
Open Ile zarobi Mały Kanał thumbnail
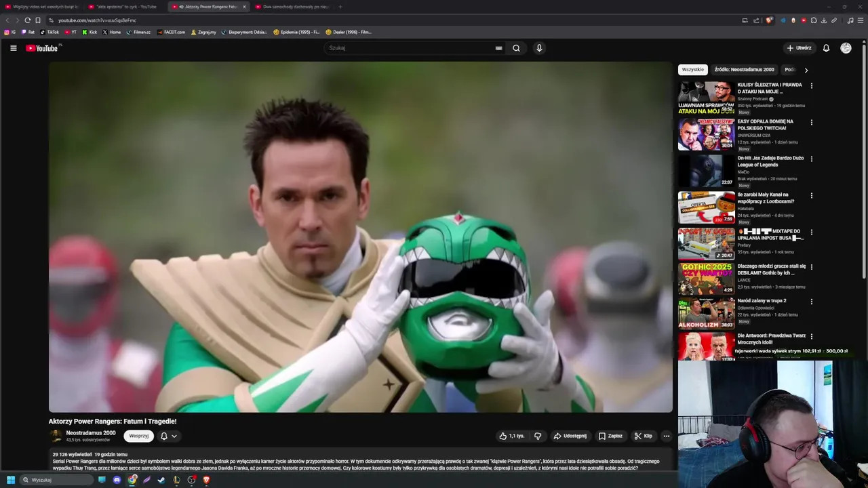tap(706, 207)
